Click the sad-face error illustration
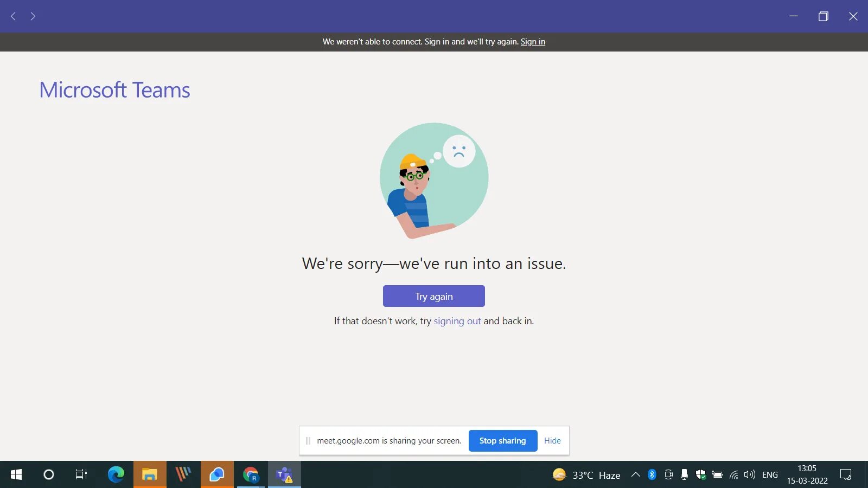 coord(434,181)
